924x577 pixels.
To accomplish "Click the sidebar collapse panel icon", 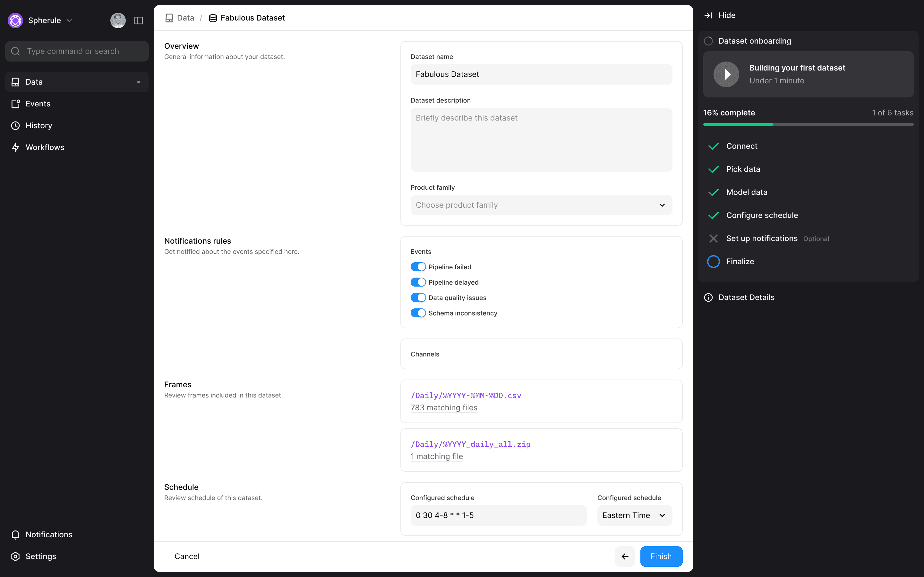I will (139, 21).
